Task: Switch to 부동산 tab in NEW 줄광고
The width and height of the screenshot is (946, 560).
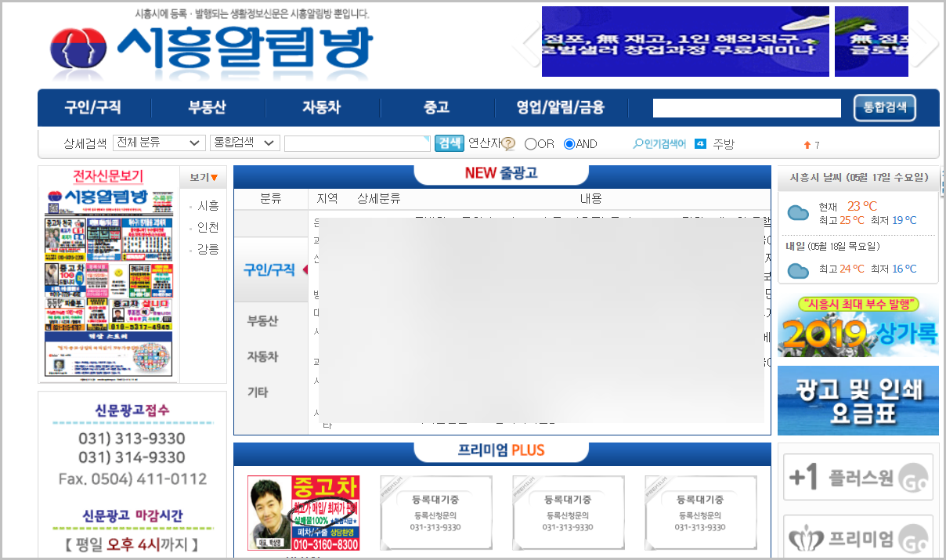Action: coord(263,321)
